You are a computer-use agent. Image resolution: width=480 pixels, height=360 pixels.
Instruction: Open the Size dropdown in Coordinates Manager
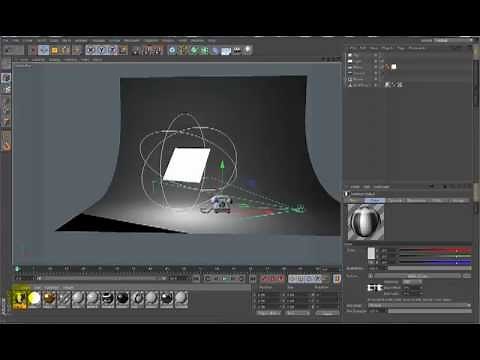[298, 313]
